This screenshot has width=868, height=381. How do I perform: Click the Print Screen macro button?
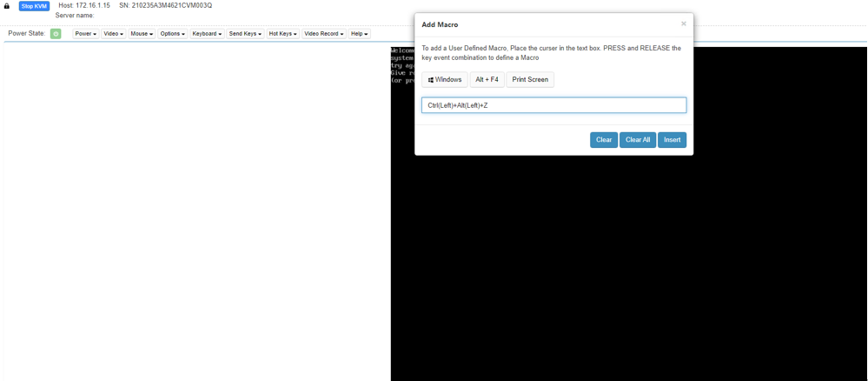click(530, 80)
